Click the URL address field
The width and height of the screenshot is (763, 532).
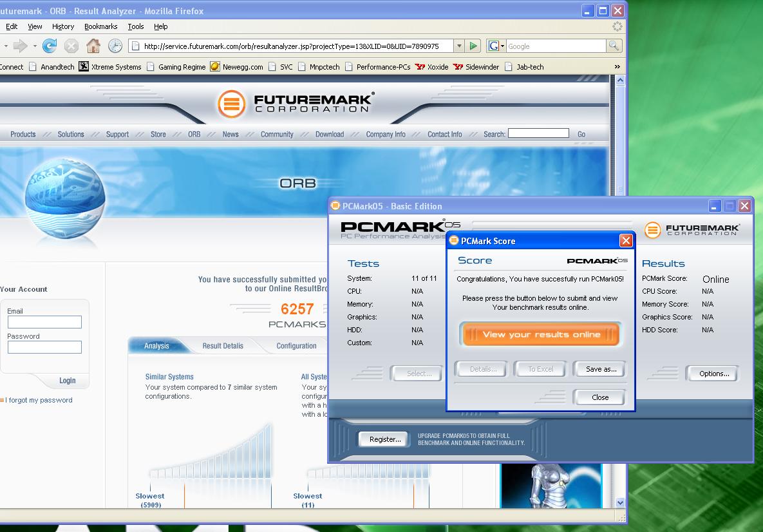coord(291,46)
